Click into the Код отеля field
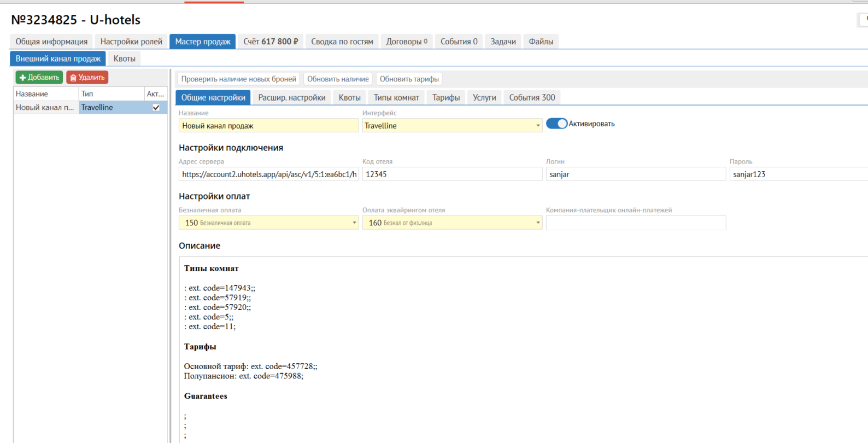 [x=451, y=174]
